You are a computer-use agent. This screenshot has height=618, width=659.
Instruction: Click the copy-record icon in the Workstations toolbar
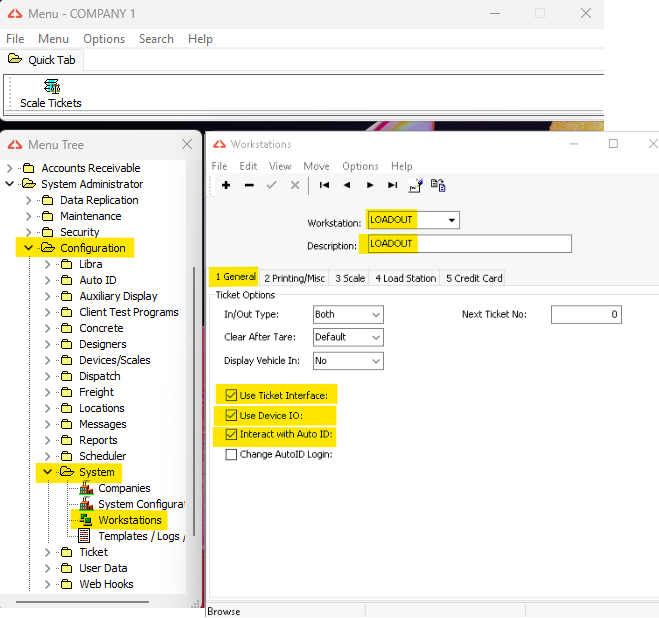pyautogui.click(x=438, y=185)
